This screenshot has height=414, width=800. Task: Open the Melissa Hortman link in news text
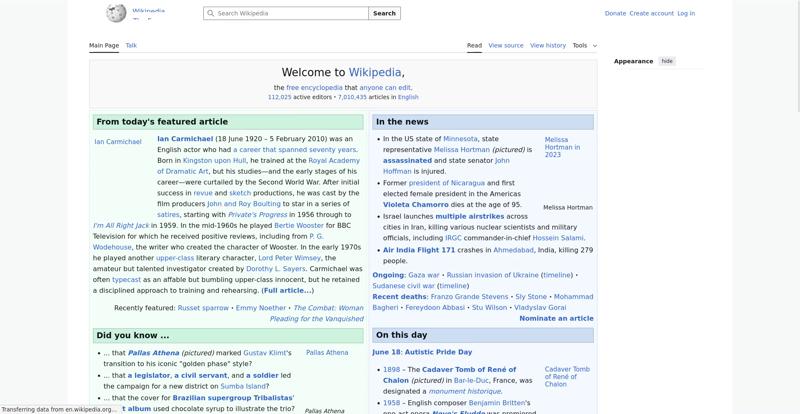[462, 150]
